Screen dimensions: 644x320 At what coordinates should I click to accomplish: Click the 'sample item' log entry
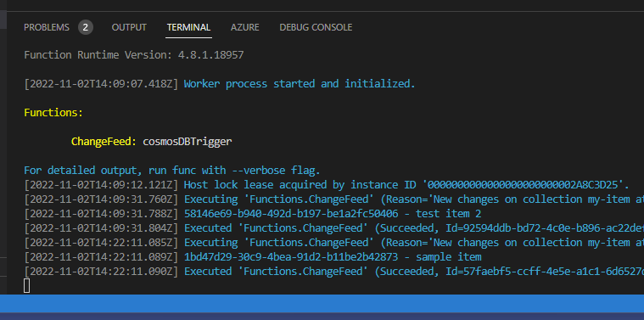(449, 257)
